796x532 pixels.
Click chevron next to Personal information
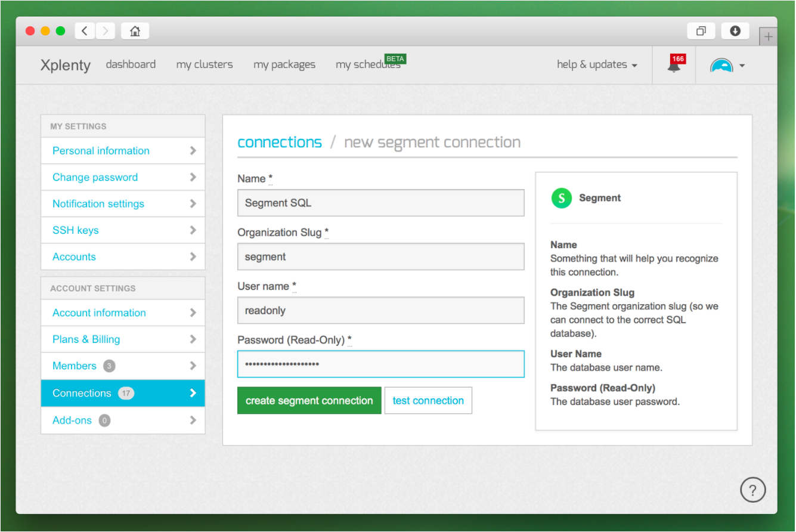click(x=193, y=151)
